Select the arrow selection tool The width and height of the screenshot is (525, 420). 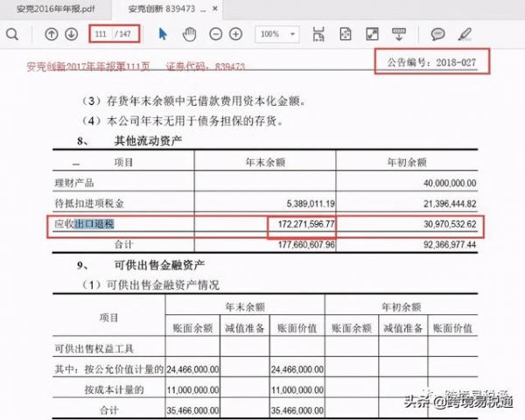click(163, 34)
